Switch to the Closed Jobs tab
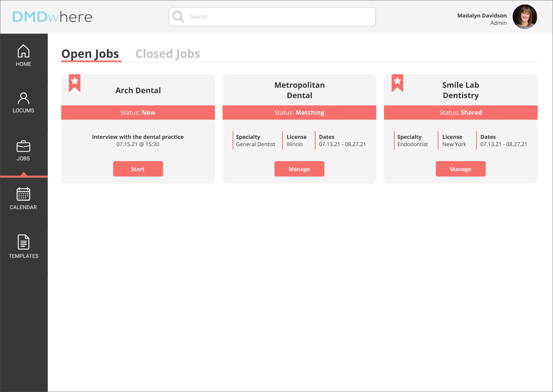553x392 pixels. click(168, 54)
